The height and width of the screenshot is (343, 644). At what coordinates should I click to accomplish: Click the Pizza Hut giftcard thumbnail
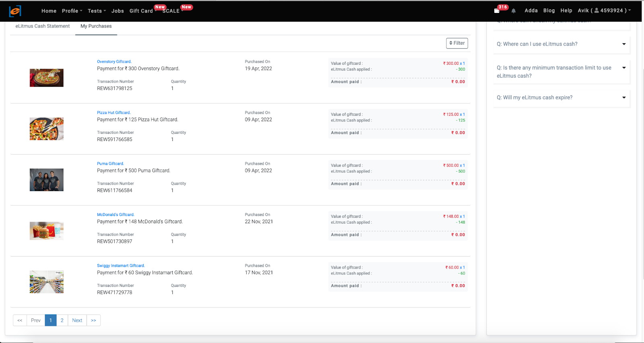point(47,129)
